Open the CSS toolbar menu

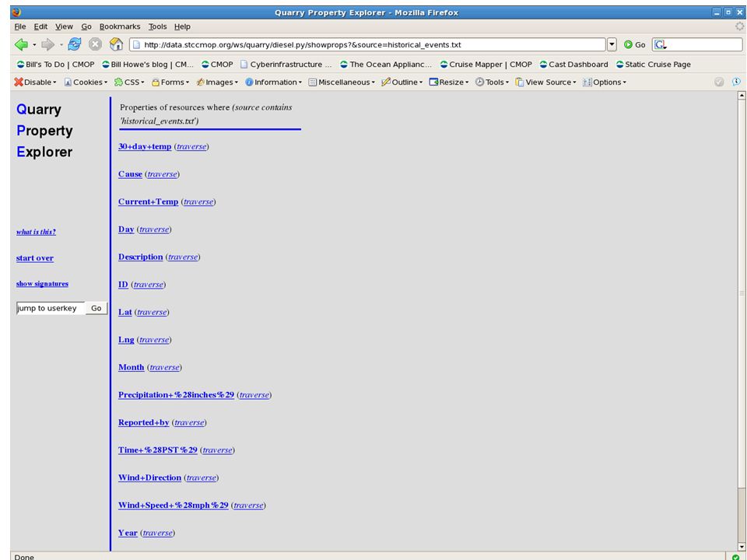(129, 82)
